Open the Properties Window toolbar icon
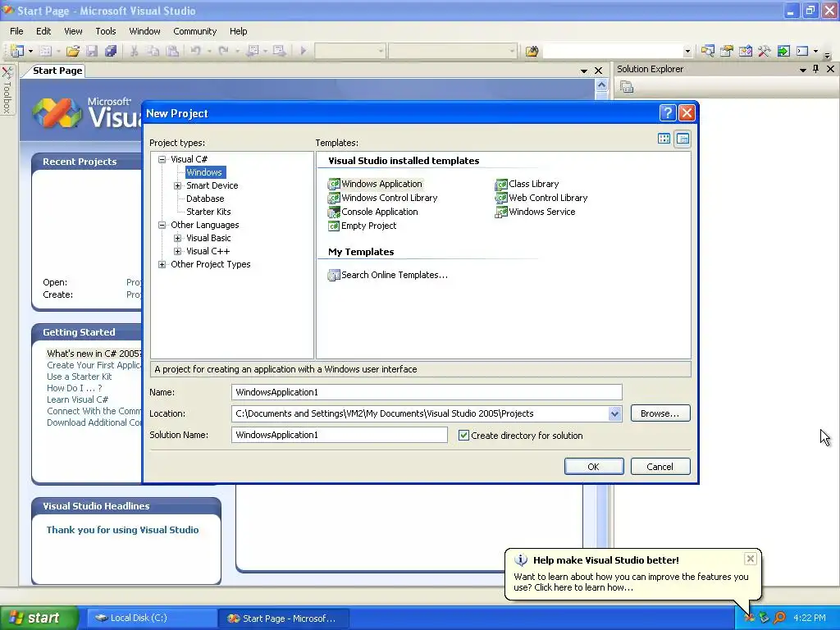 [x=727, y=51]
